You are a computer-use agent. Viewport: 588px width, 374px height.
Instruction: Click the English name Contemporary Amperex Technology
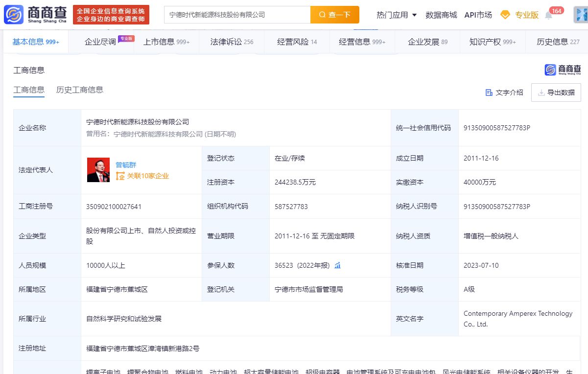tap(518, 319)
